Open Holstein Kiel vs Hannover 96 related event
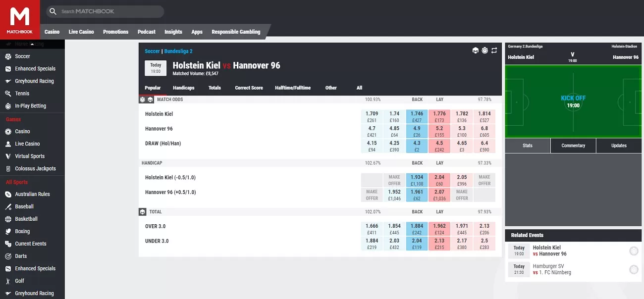Viewport: 644px width, 299px height. 550,250
